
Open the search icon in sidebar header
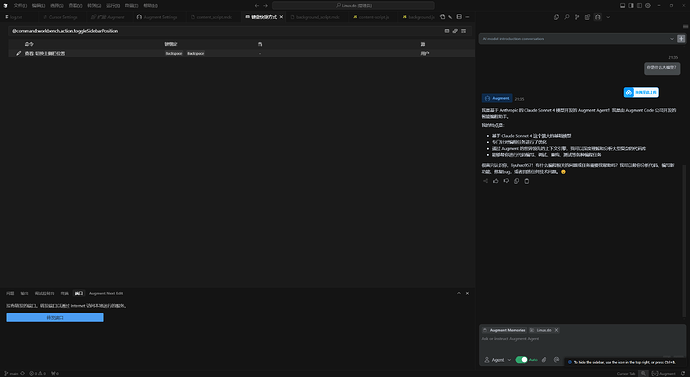click(566, 17)
